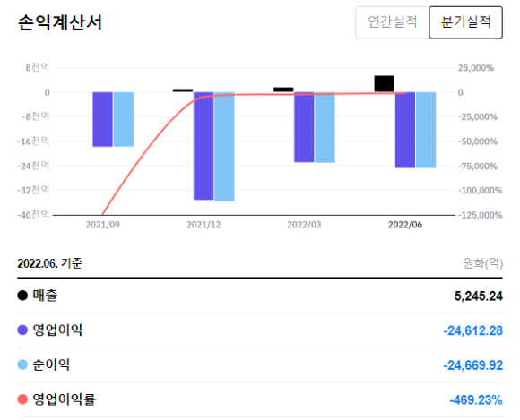
Task: Click the 영업이익률 row label
Action: click(x=64, y=399)
